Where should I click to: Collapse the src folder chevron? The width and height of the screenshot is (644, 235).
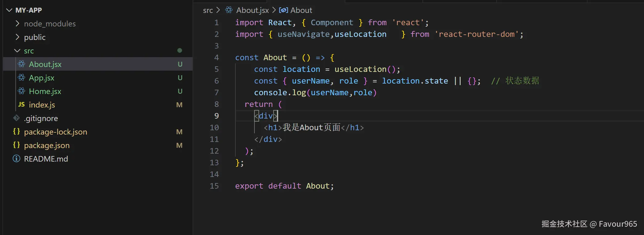point(17,51)
